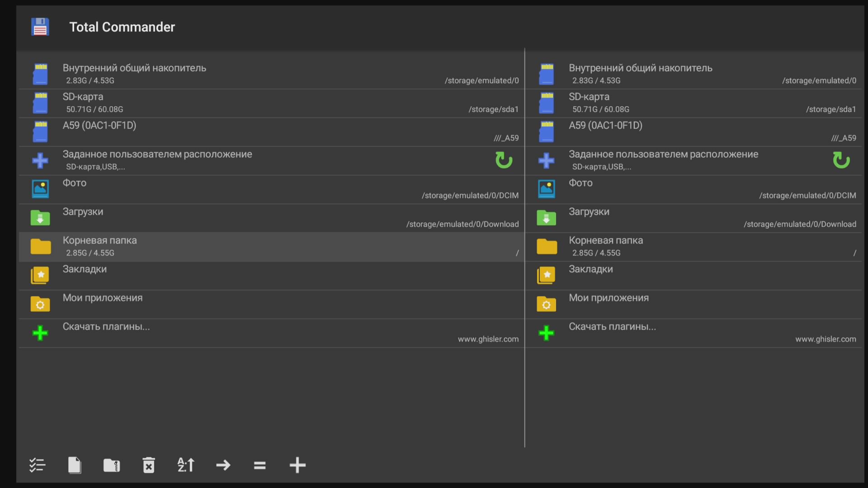Open 'Загрузки' label in right panel
Image resolution: width=868 pixels, height=488 pixels.
pos(589,212)
